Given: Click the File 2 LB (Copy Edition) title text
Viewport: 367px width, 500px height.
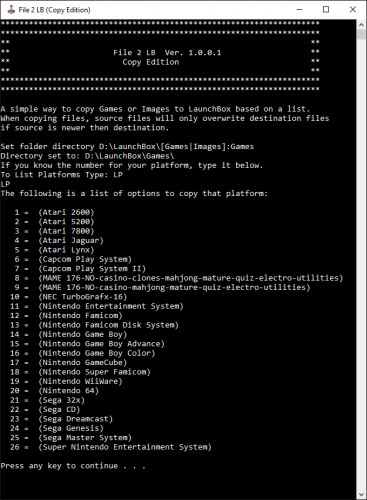Looking at the screenshot, I should (54, 10).
